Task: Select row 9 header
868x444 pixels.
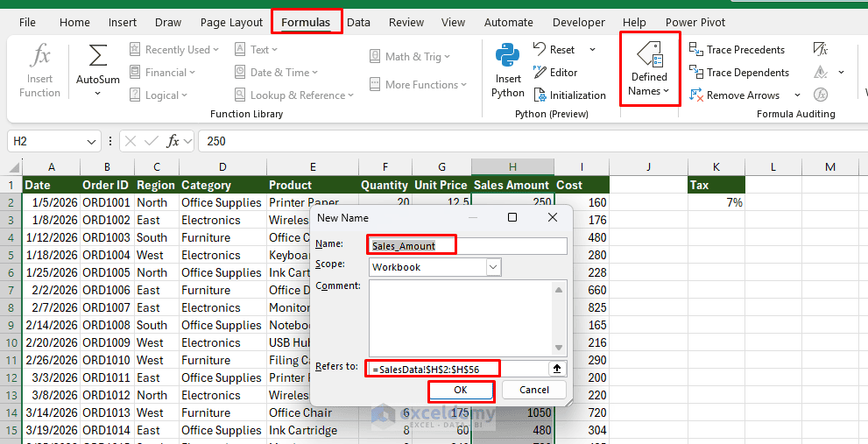Action: (x=11, y=326)
